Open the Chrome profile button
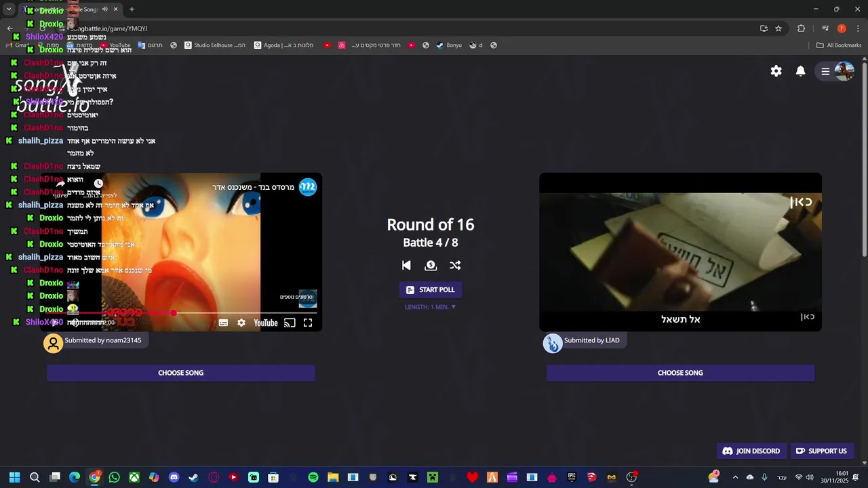The width and height of the screenshot is (868, 488). pos(842,28)
